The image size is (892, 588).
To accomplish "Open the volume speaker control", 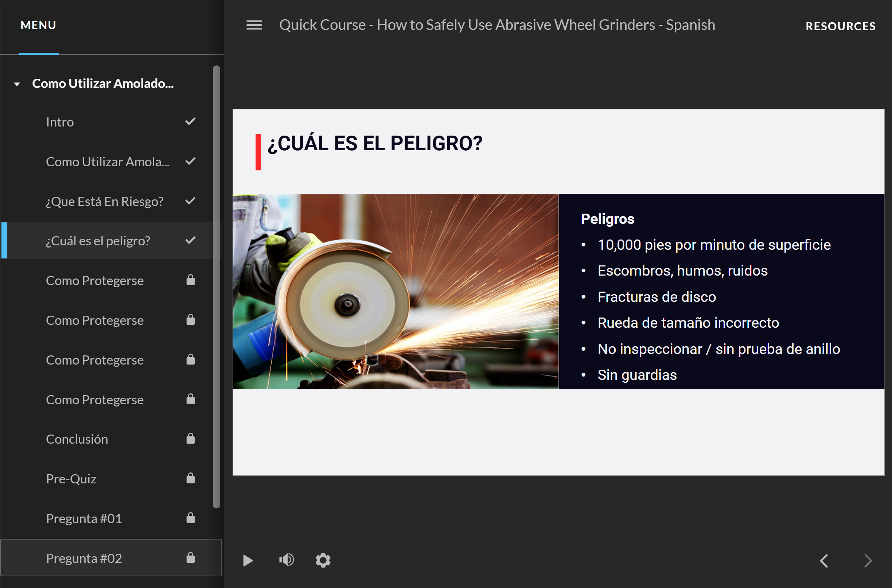I will click(286, 560).
